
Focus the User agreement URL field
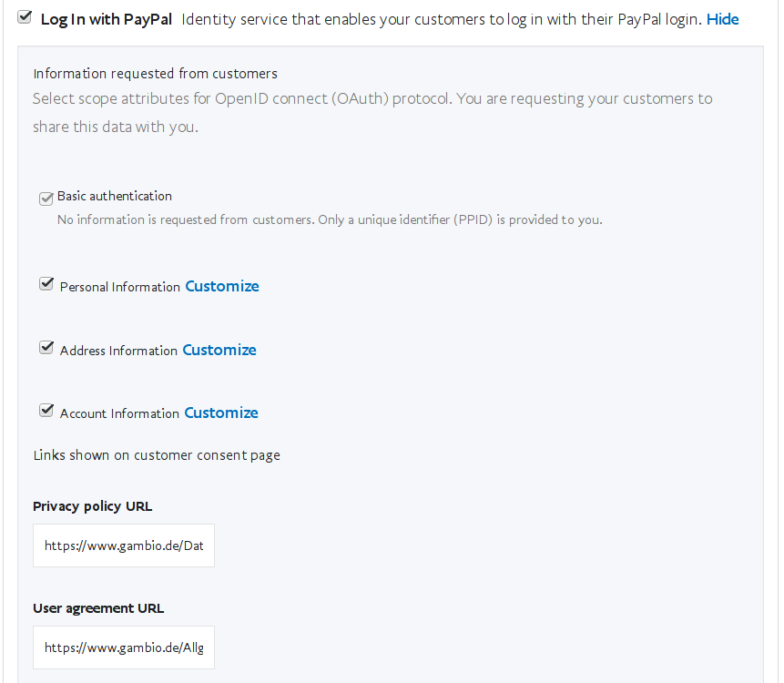(124, 647)
